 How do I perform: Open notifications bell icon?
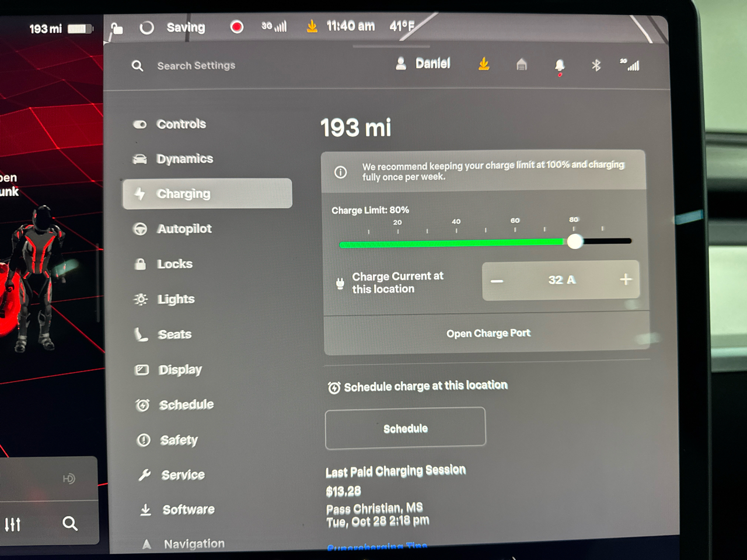[x=560, y=65]
